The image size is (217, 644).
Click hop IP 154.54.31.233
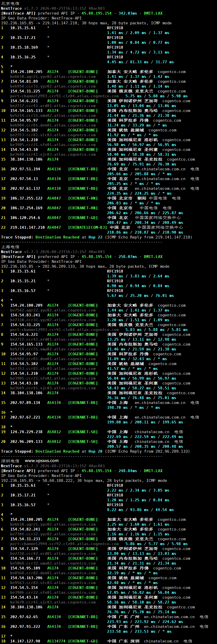(25, 539)
